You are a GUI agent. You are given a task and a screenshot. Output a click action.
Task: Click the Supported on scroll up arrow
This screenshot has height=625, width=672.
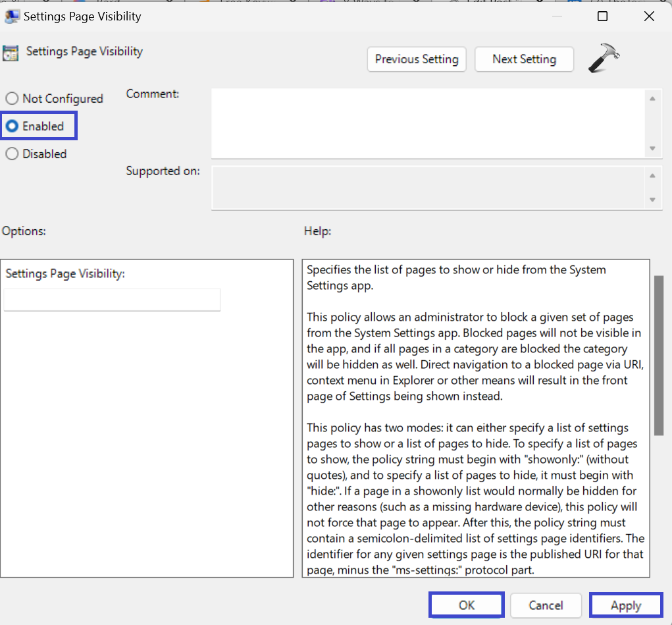[x=652, y=176]
